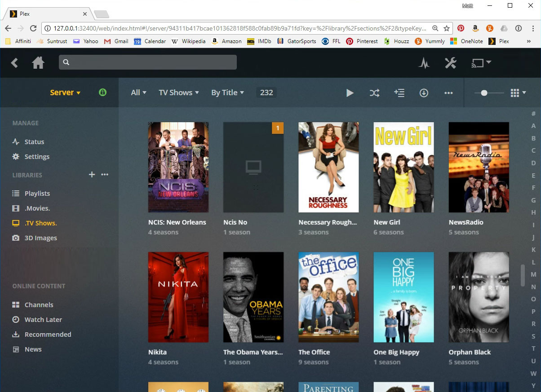Click the 232 item count badge

point(266,92)
